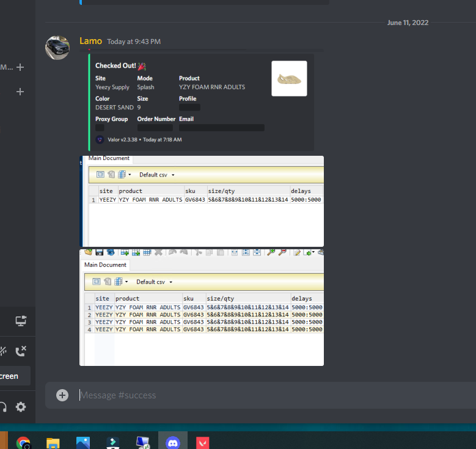Click the undo arrow in CSV toolbar
The width and height of the screenshot is (476, 449).
pyautogui.click(x=172, y=252)
